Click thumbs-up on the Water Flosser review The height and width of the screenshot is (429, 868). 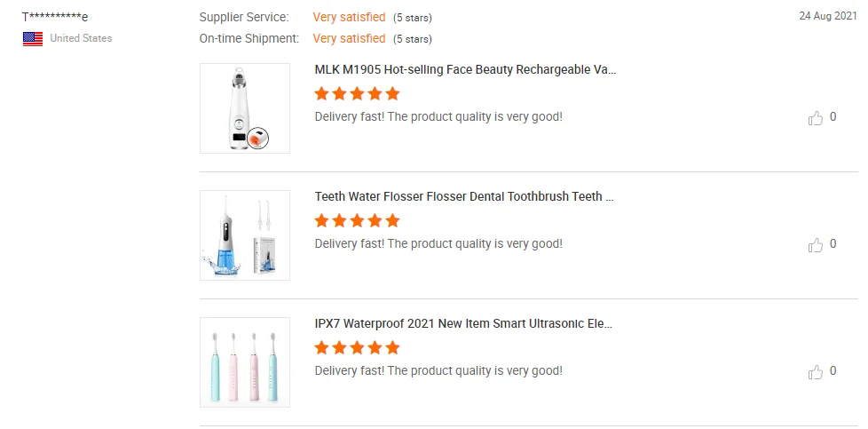pyautogui.click(x=816, y=245)
